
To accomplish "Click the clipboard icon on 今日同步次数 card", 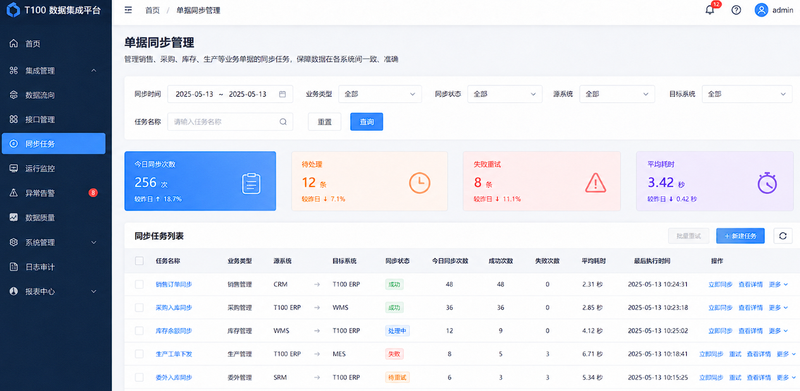I will pyautogui.click(x=251, y=183).
